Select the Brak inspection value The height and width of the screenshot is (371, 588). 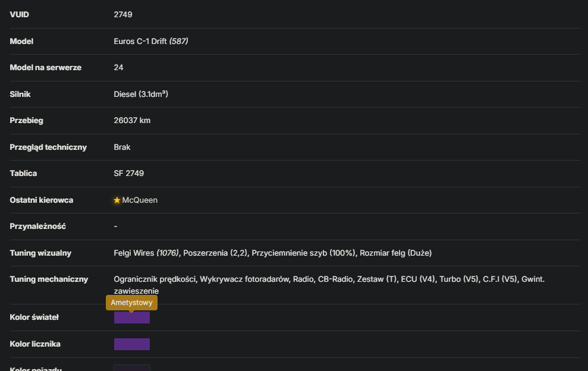(122, 147)
